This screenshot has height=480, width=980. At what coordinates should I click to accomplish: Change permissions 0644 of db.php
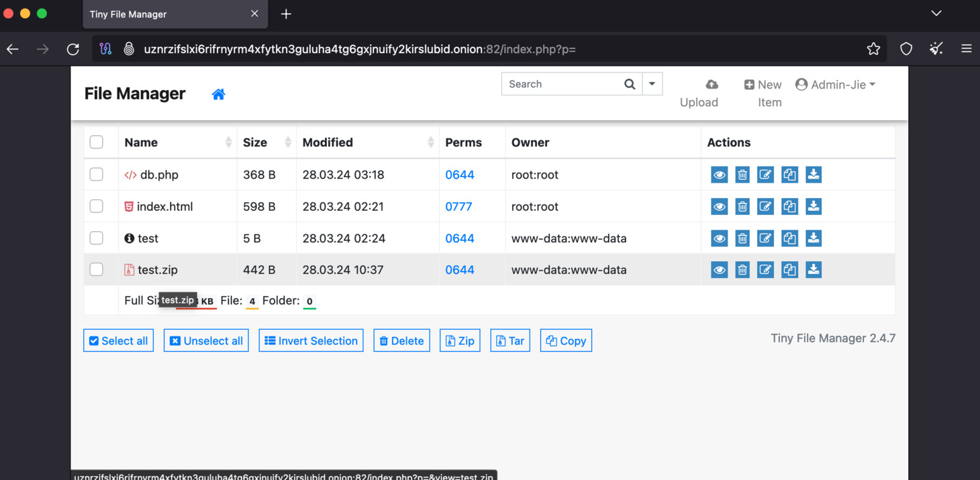[x=460, y=175]
